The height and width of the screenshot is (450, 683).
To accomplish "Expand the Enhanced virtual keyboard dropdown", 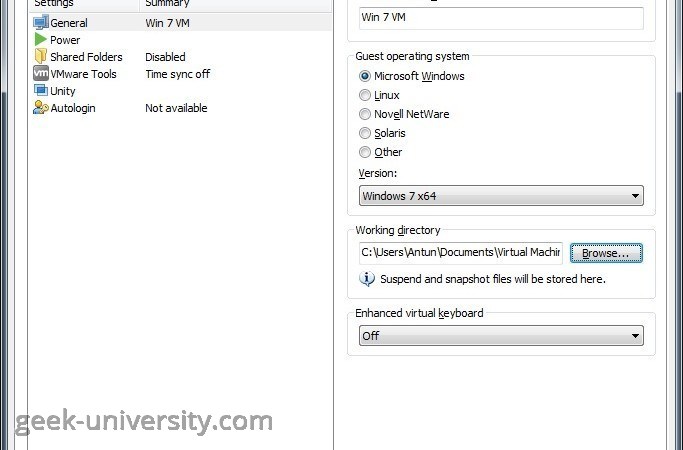I will (501, 335).
